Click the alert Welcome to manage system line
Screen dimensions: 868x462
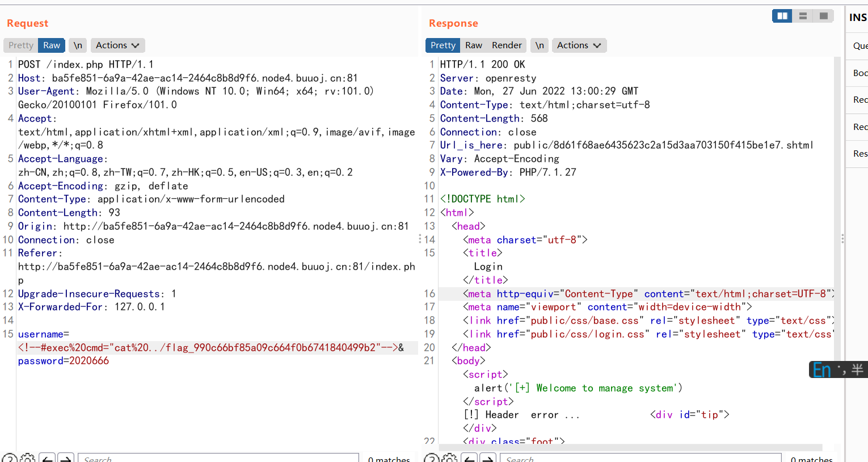(x=579, y=388)
